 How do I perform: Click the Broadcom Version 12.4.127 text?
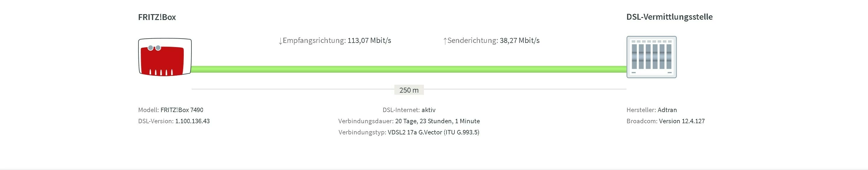[665, 121]
